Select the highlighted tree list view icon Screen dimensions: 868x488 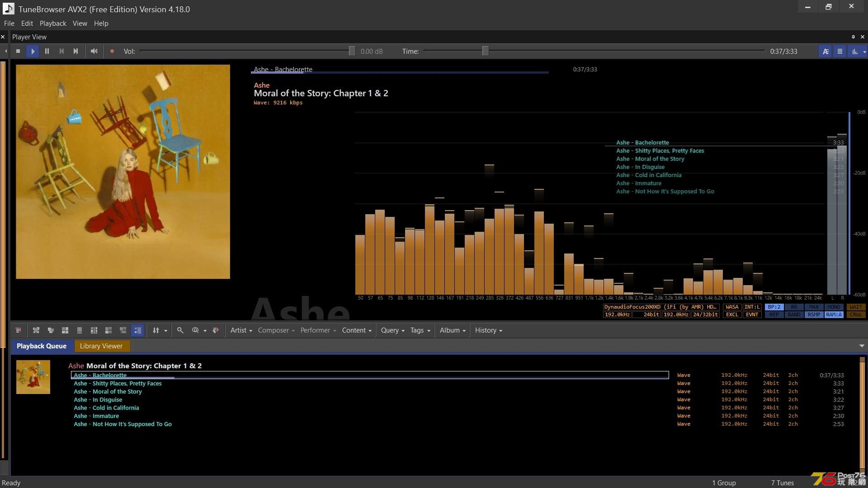[x=137, y=330]
